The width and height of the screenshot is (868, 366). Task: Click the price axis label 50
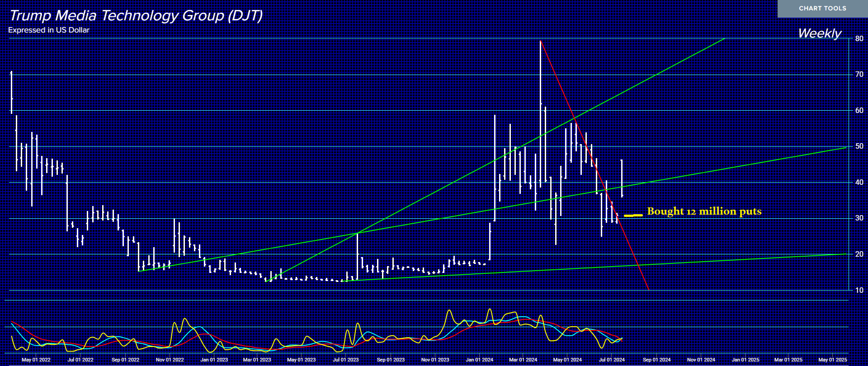859,146
